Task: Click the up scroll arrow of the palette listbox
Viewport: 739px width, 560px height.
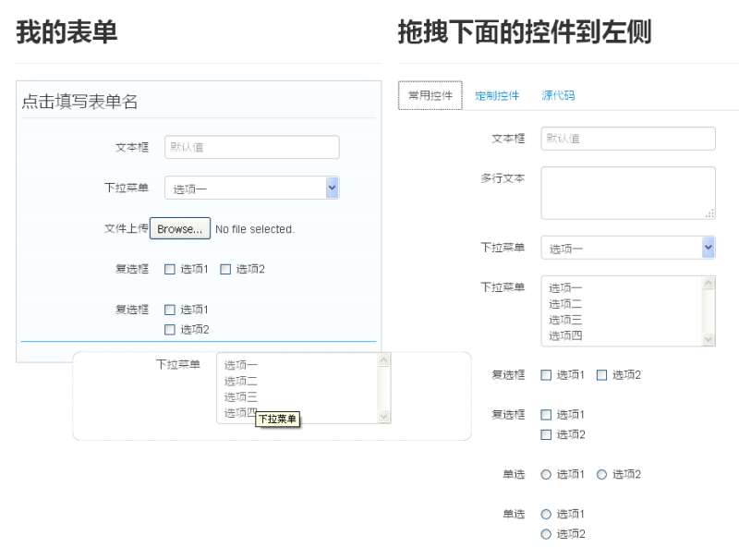Action: [x=709, y=284]
